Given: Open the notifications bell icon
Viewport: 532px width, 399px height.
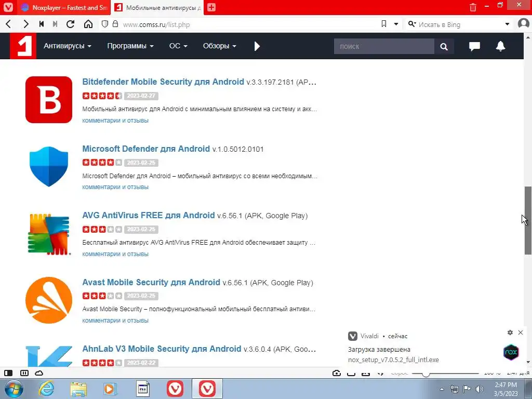Looking at the screenshot, I should pyautogui.click(x=500, y=46).
